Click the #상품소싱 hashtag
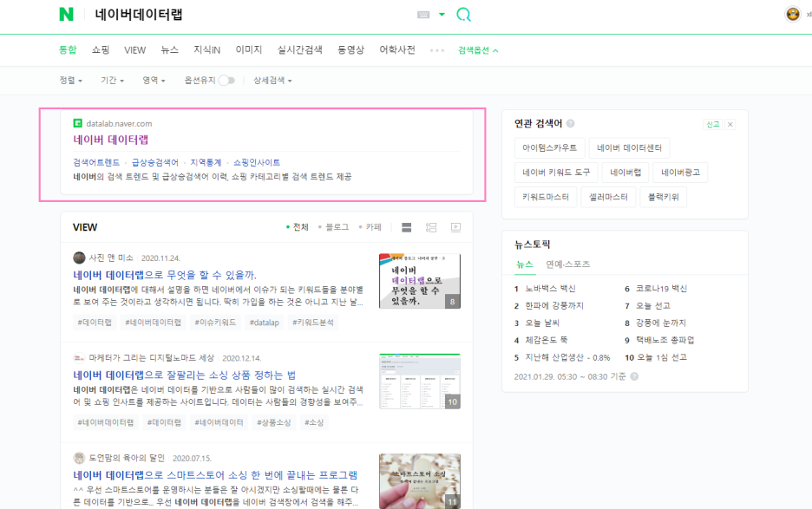This screenshot has height=509, width=812. point(274,422)
